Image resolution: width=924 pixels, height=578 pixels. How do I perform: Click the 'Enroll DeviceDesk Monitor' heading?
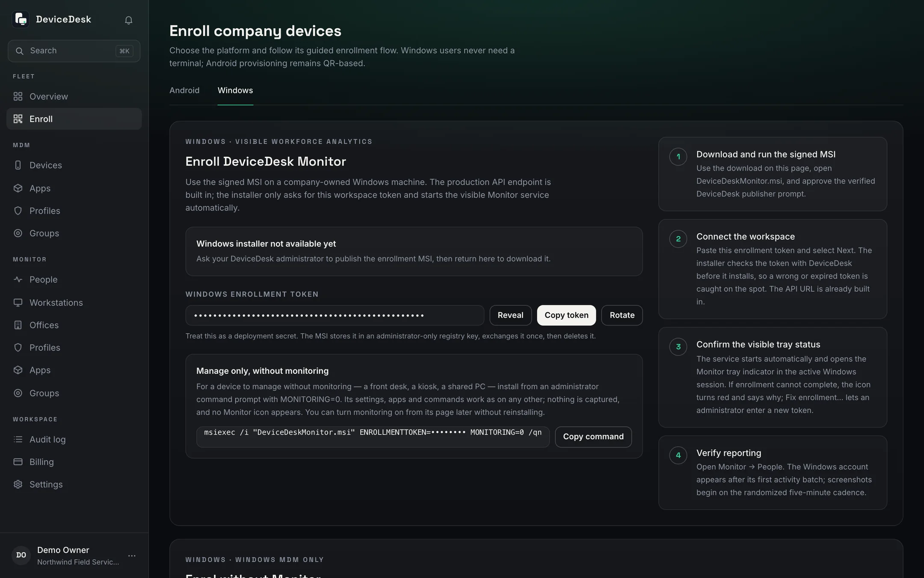(x=266, y=161)
